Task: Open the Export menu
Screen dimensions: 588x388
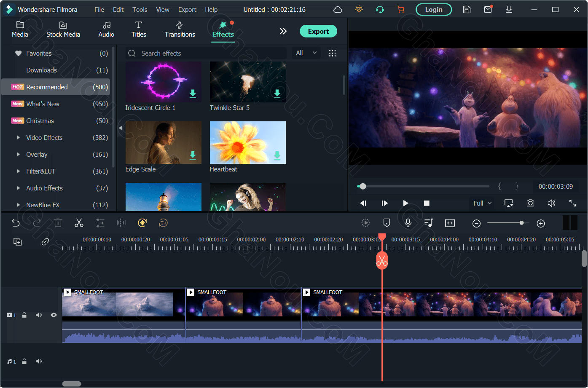Action: coord(187,9)
